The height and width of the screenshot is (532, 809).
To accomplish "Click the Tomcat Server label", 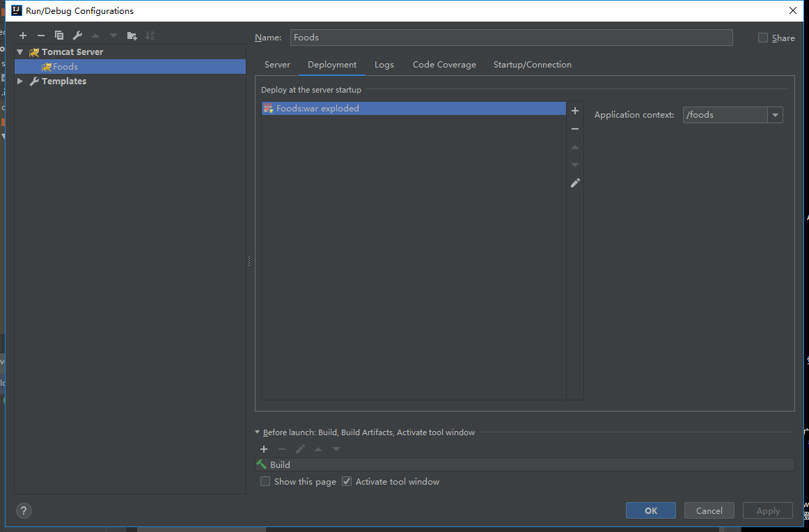I will point(72,52).
